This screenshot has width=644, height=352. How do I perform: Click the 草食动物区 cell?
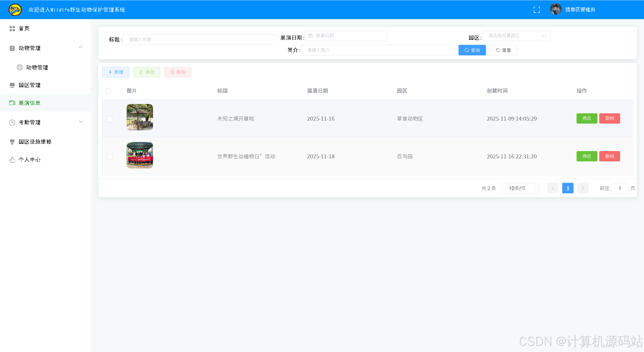(410, 119)
